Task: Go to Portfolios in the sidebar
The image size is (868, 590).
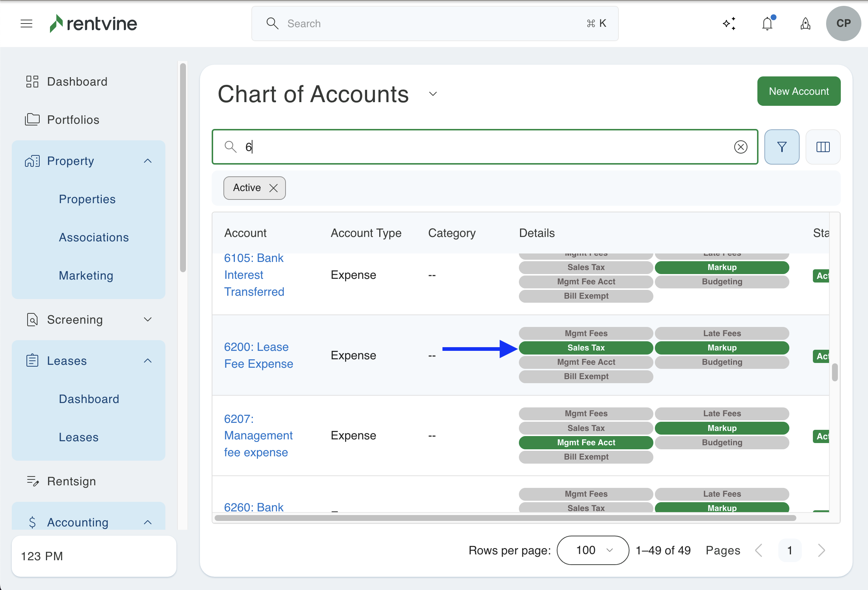Action: pyautogui.click(x=73, y=120)
